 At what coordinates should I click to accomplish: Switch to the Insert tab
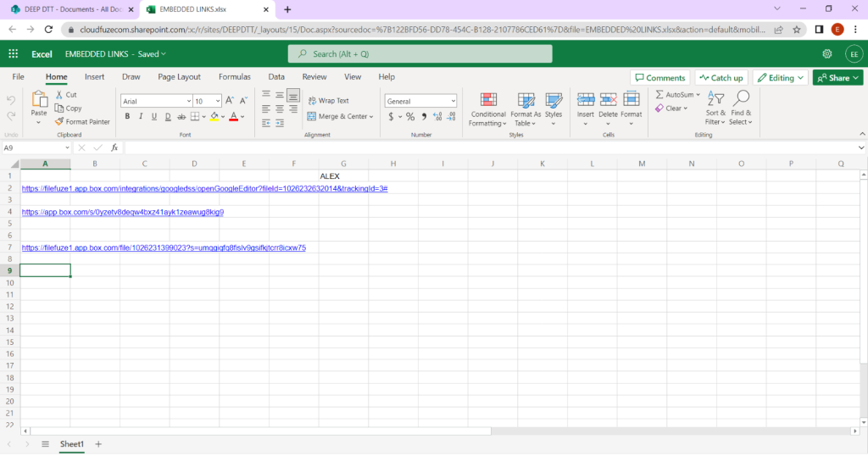tap(95, 77)
